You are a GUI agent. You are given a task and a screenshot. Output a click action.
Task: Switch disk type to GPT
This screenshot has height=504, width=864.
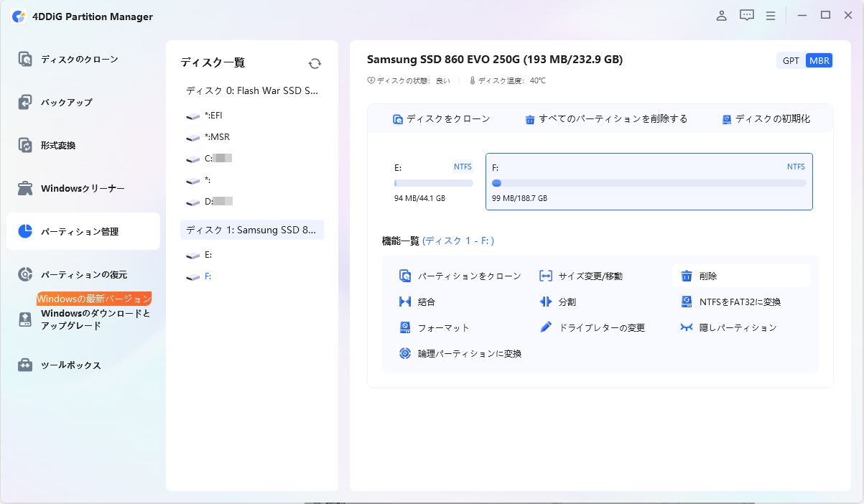pyautogui.click(x=791, y=60)
